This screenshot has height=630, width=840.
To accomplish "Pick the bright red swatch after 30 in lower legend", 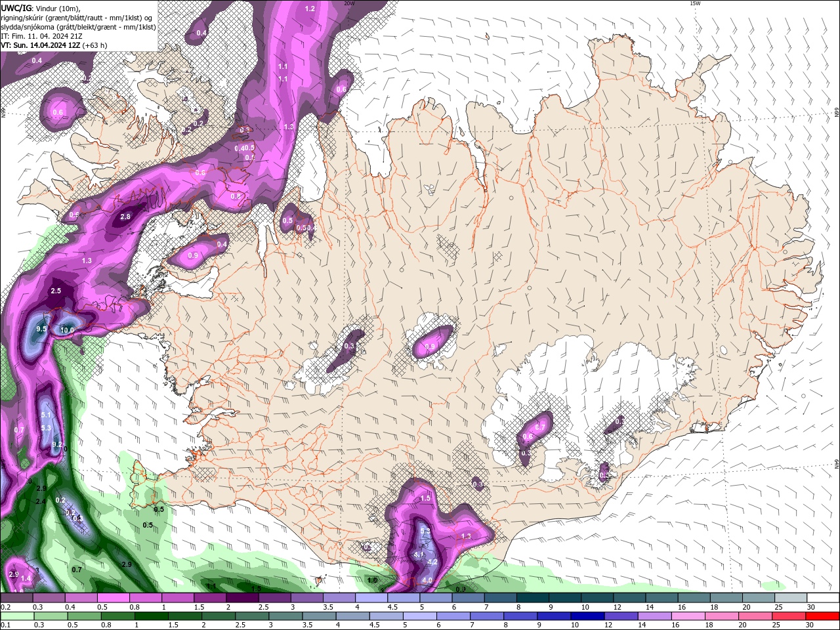I will click(823, 616).
